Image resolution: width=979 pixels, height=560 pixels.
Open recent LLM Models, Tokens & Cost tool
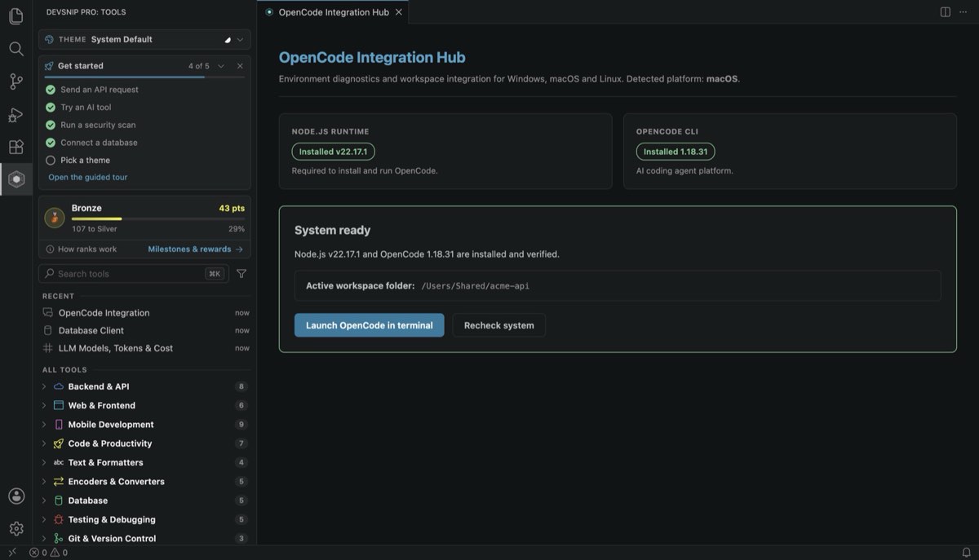coord(145,348)
